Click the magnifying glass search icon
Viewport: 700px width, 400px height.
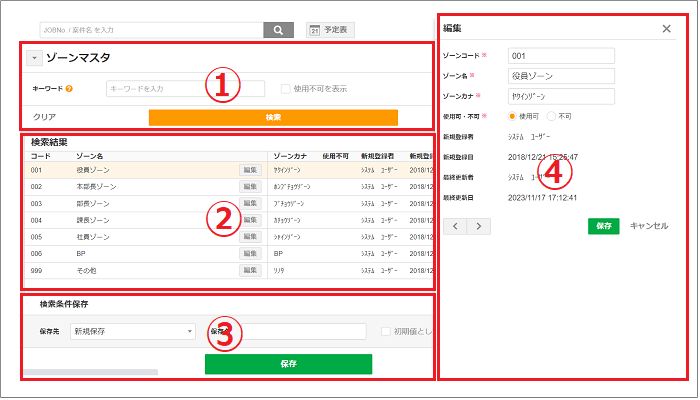point(278,30)
